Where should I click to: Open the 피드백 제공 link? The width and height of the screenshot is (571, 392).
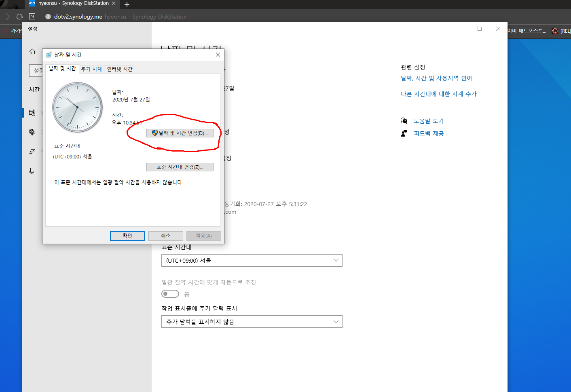[x=429, y=134]
